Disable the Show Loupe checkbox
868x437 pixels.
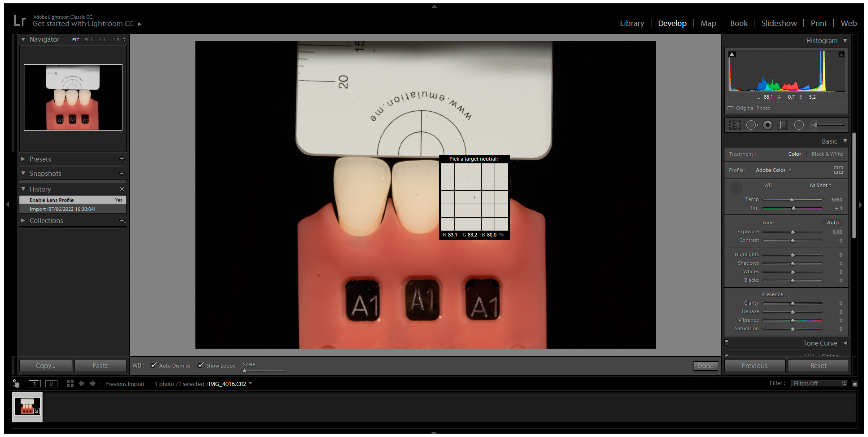pos(200,365)
